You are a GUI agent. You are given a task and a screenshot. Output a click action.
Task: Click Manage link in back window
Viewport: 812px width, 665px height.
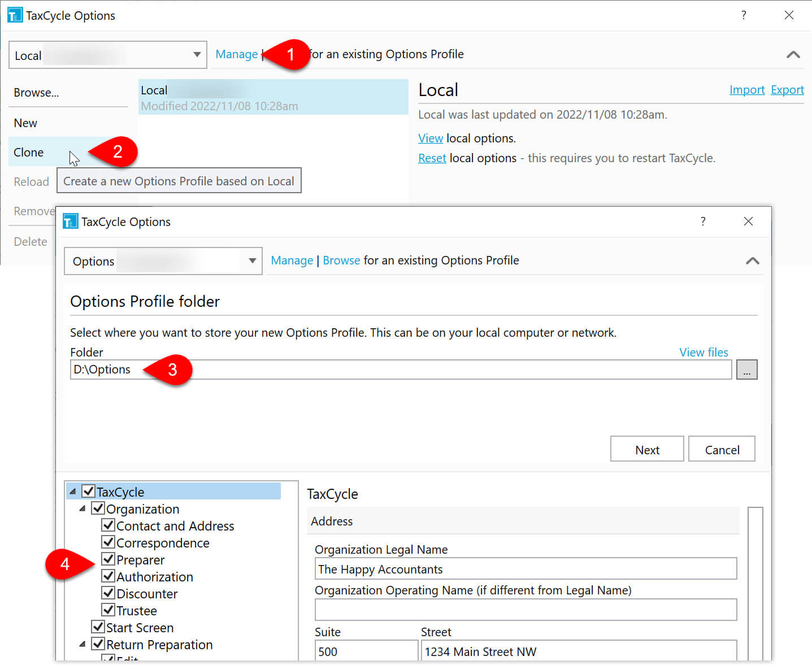(237, 54)
